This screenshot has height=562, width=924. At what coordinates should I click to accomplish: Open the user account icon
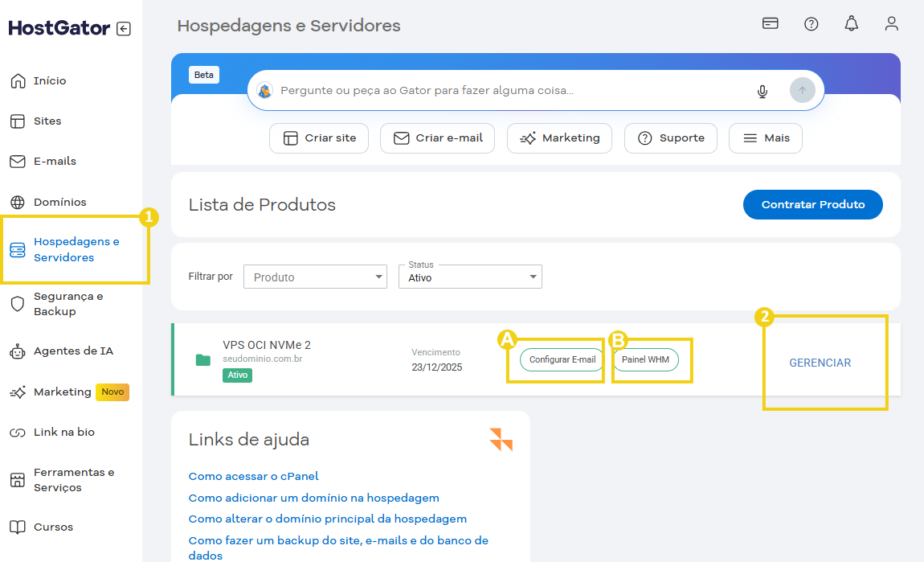click(x=892, y=23)
